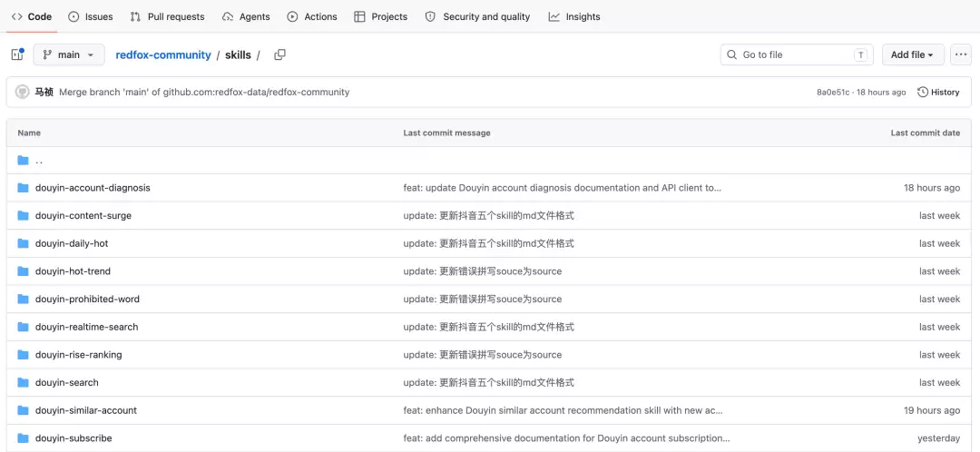Click folder icon beside douyin-account-diagnosis
Screen dimensions: 980x452
coord(23,188)
